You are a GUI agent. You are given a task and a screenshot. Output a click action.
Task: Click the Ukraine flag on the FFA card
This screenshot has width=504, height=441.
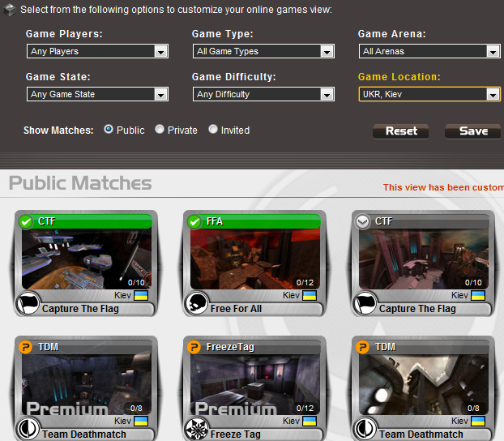pos(310,295)
